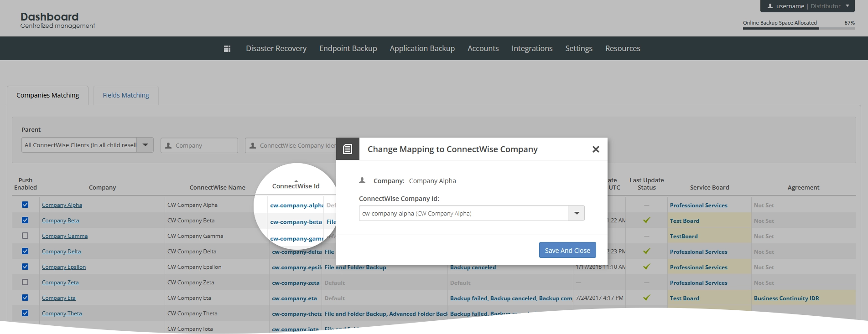The width and height of the screenshot is (868, 334).
Task: Enable Push for Company Gamma
Action: click(x=25, y=236)
